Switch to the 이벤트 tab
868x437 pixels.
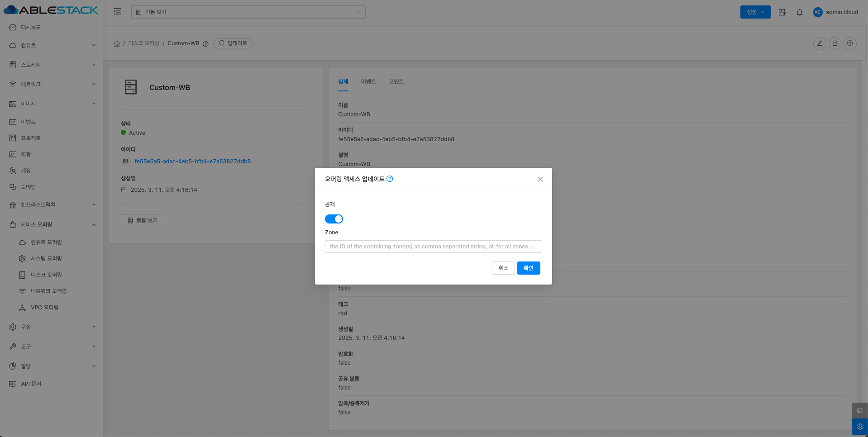pyautogui.click(x=368, y=81)
